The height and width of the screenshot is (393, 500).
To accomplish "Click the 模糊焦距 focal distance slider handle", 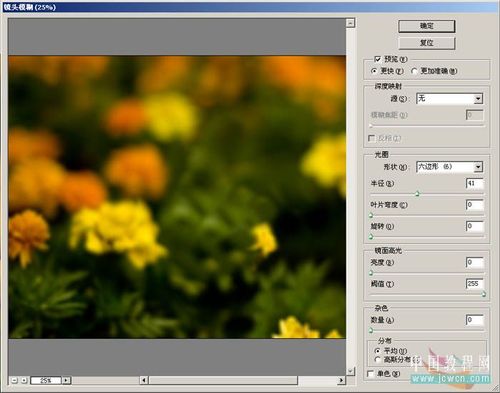I will click(x=371, y=126).
